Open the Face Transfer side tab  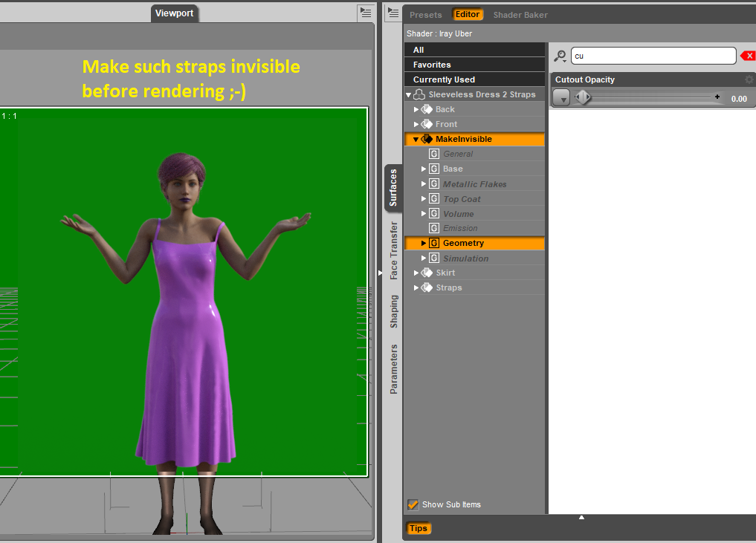393,250
